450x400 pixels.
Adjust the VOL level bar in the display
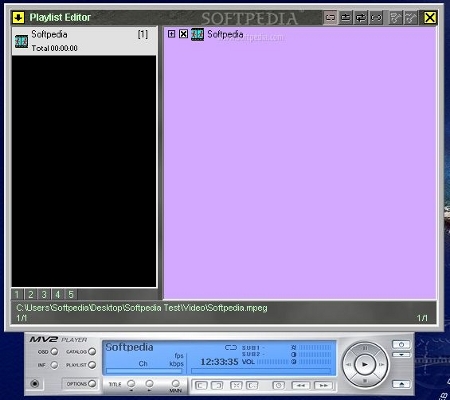click(273, 362)
